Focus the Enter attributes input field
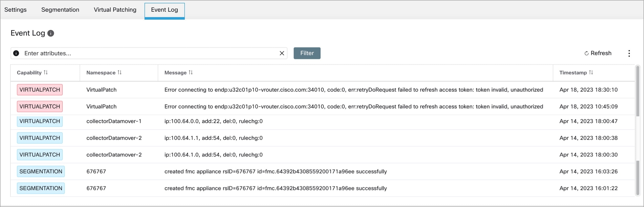Screen dimensions: 644x207 (149, 53)
